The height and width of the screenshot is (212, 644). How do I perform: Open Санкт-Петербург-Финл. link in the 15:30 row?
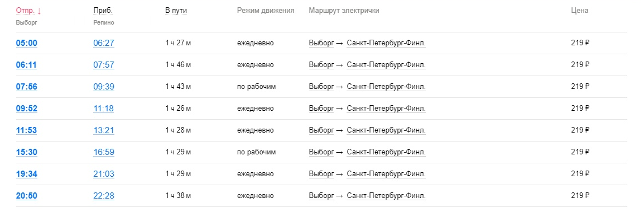pyautogui.click(x=386, y=152)
